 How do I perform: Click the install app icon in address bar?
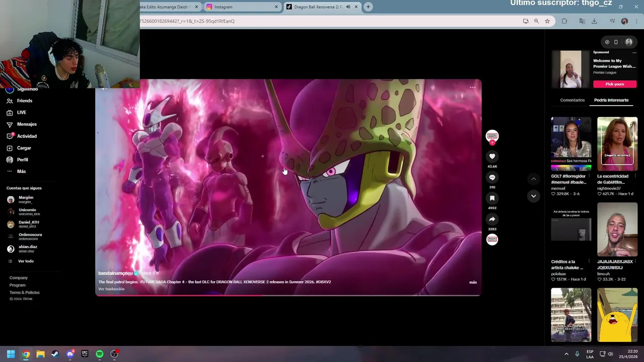point(526,21)
